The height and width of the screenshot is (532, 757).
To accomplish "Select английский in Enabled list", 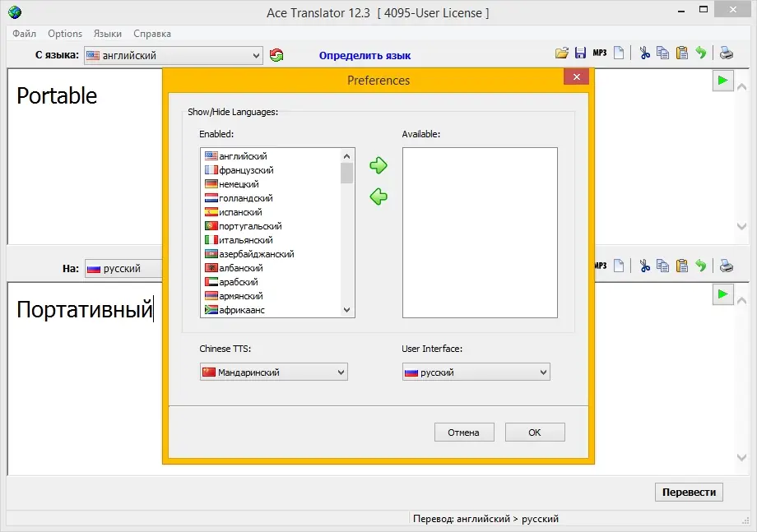I will 272,155.
